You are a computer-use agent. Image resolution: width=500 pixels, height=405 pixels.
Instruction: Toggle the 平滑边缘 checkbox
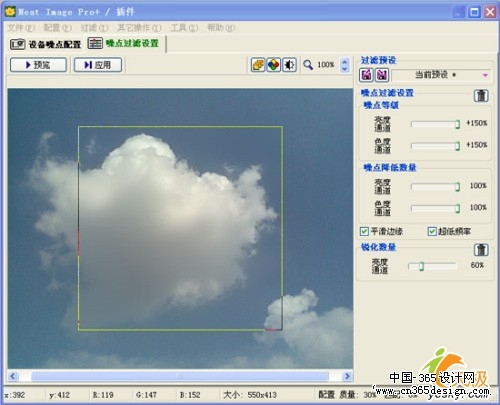(x=364, y=231)
